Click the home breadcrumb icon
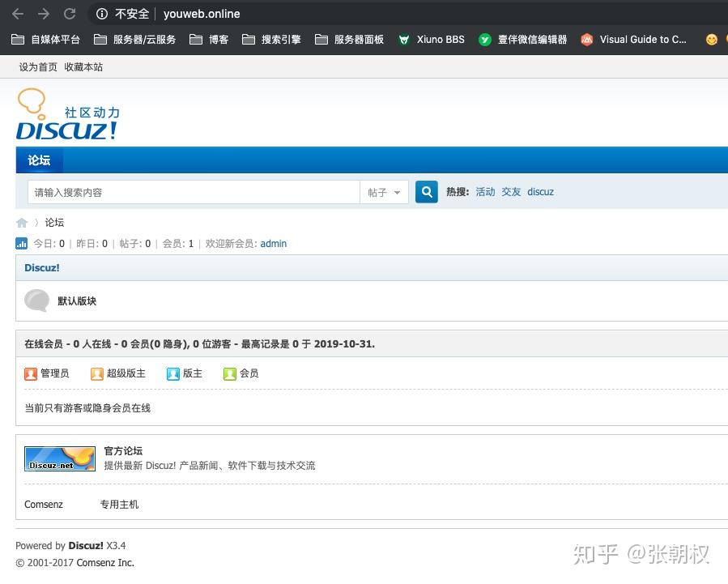 point(22,223)
